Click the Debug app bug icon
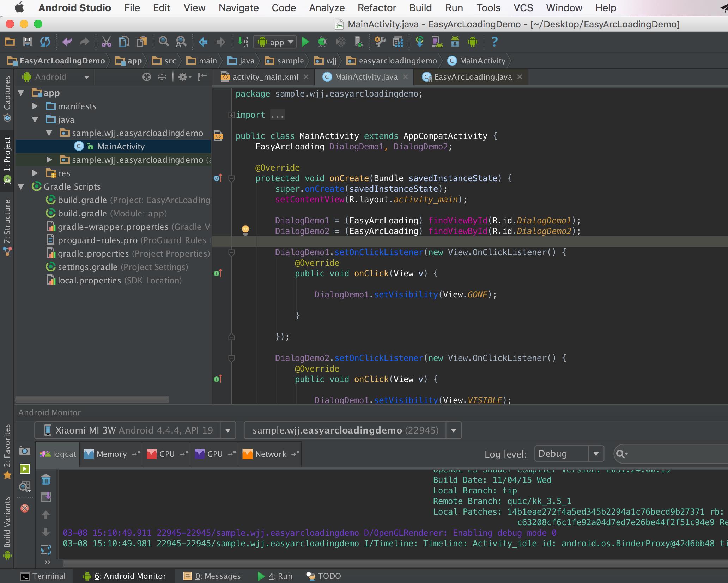Viewport: 728px width, 583px height. coord(323,42)
